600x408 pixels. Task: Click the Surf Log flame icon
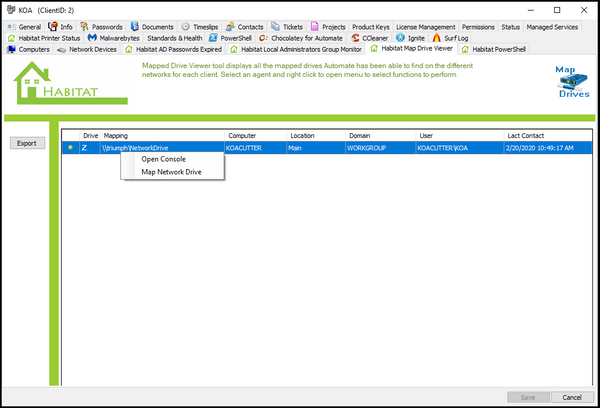coord(437,38)
